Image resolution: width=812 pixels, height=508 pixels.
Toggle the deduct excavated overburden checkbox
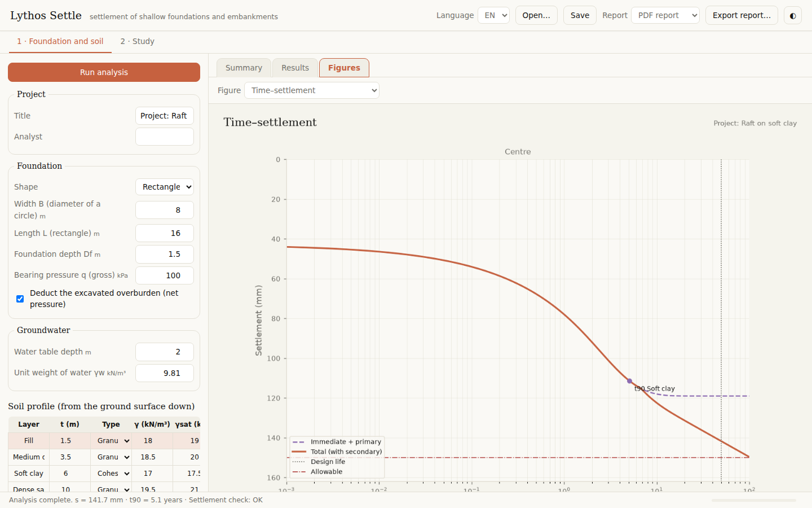(20, 299)
